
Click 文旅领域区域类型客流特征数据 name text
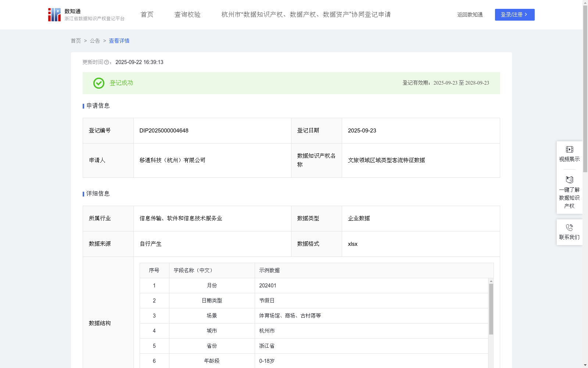tap(386, 160)
